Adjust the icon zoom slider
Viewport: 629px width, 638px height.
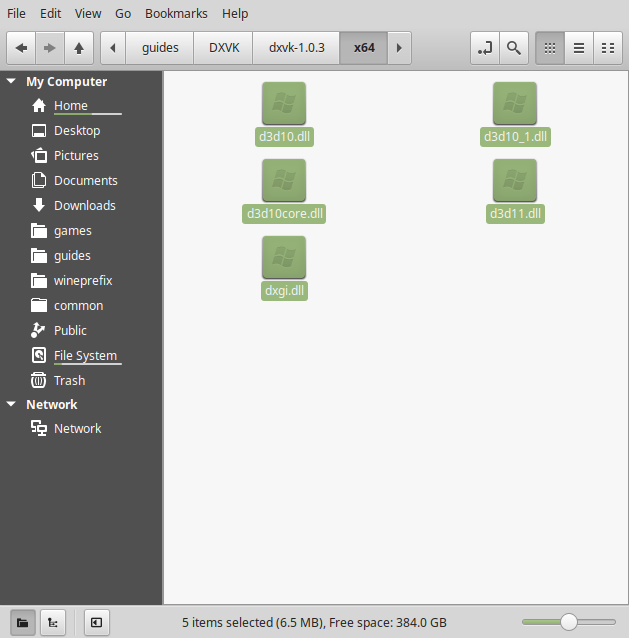point(569,622)
